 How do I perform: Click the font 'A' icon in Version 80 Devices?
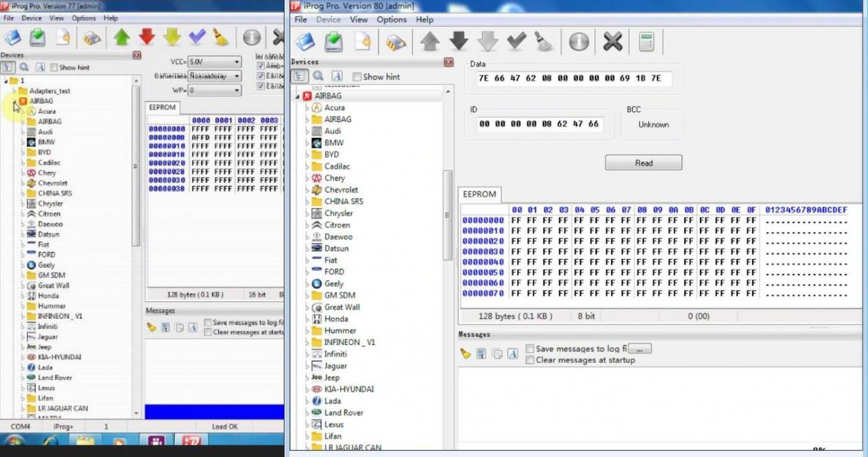337,77
